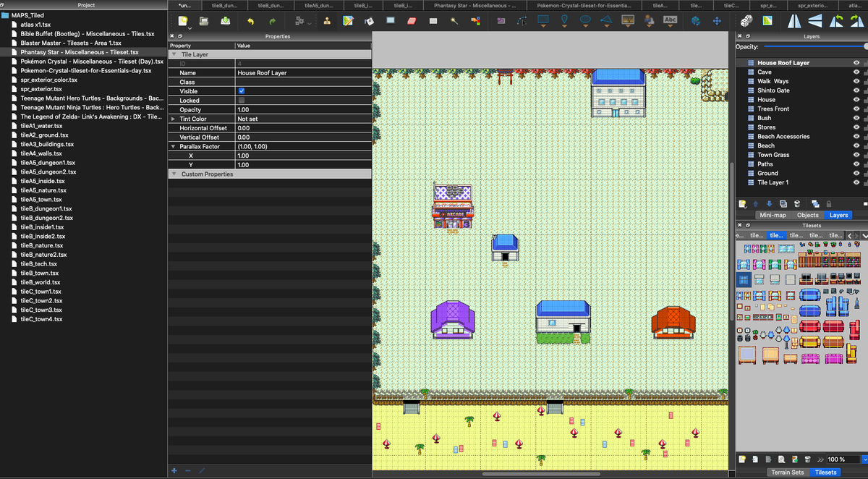The height and width of the screenshot is (479, 868).
Task: Hide the Cave layer via eye icon
Action: 856,72
